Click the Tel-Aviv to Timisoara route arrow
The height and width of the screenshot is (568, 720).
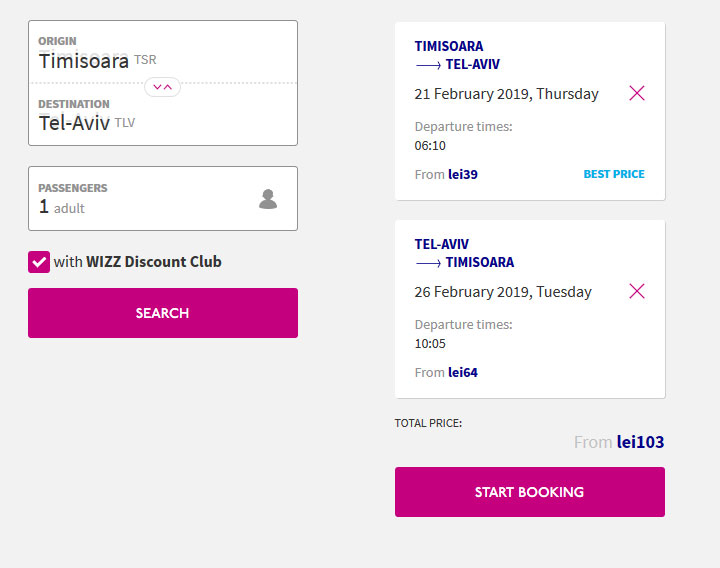(x=428, y=263)
